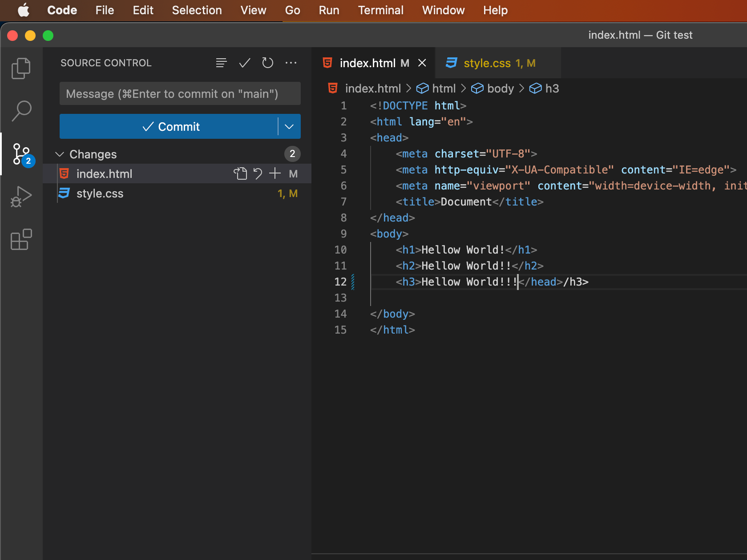This screenshot has width=747, height=560.
Task: Open index.html using the open file icon
Action: coord(240,173)
